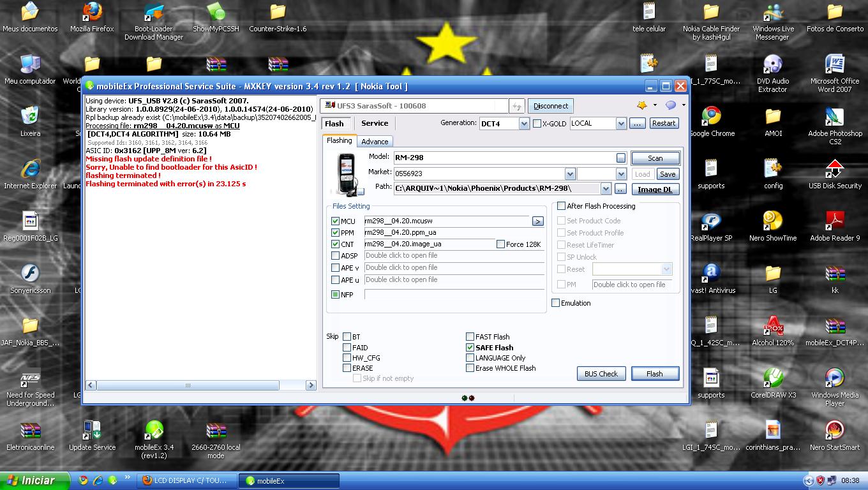Uncheck the MCU file checkbox
The width and height of the screenshot is (868, 490).
(335, 221)
